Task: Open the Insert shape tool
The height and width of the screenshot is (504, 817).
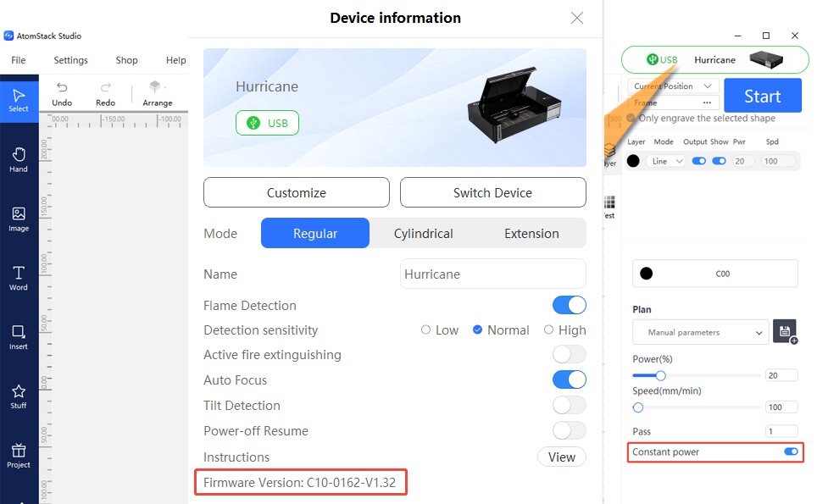Action: point(19,337)
